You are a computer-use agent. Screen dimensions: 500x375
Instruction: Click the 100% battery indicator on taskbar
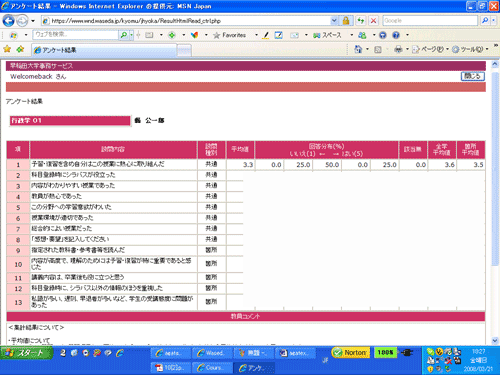385,353
